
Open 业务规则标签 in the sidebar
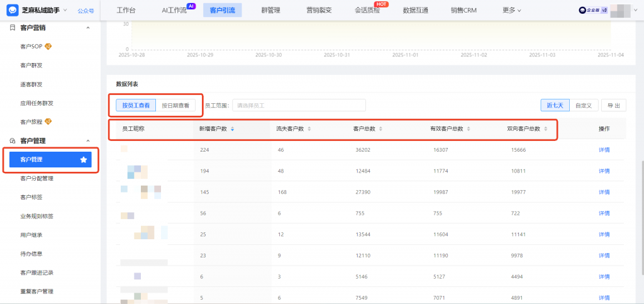coord(36,216)
